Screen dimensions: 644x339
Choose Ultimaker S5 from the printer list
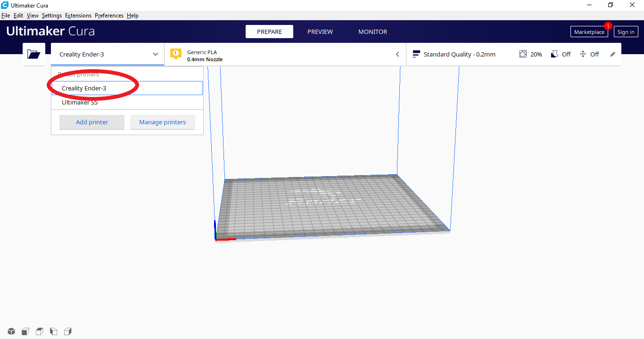pos(127,102)
